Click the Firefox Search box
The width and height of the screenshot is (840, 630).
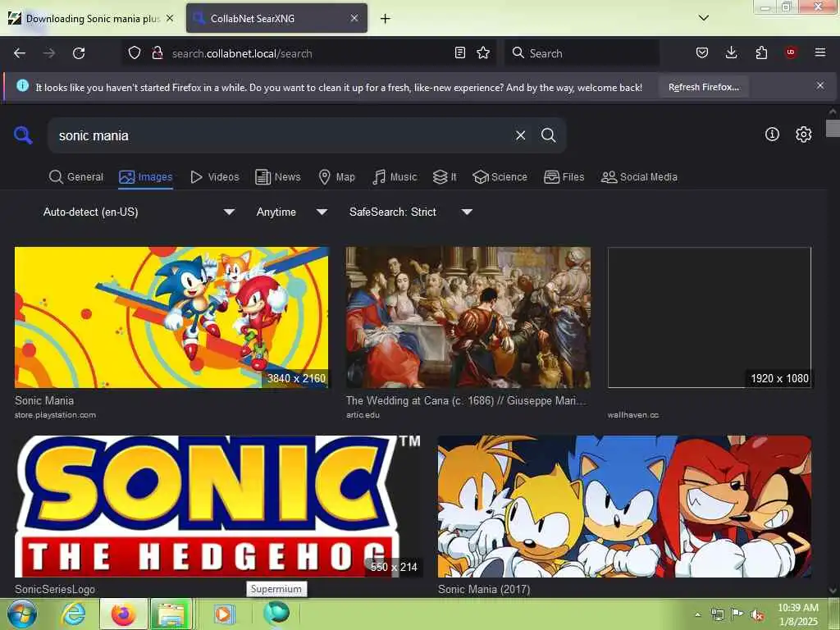pos(582,53)
